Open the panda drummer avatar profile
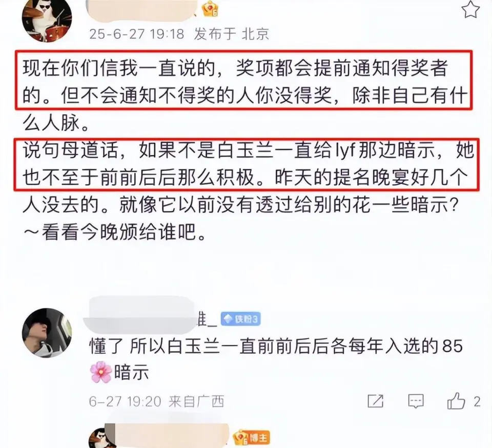This screenshot has height=448, width=492. pos(47,21)
